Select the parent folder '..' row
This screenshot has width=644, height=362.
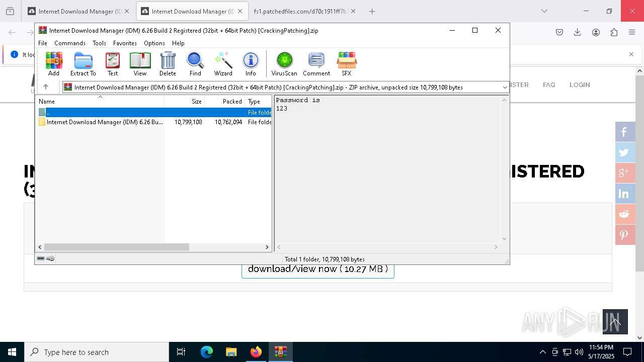pos(154,113)
